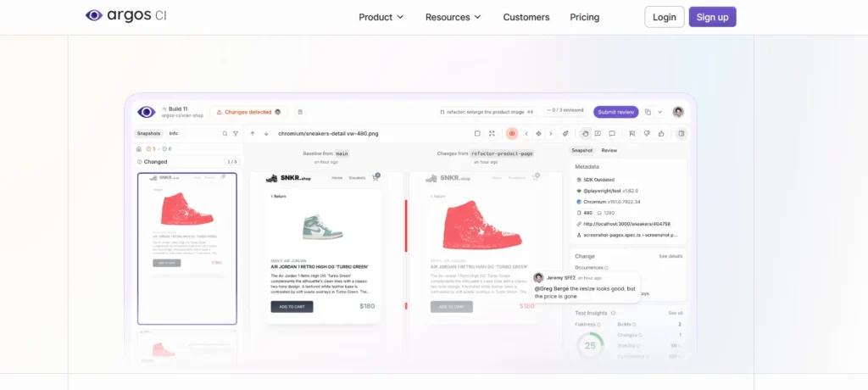Go to the next snapshot with the down arrow
The width and height of the screenshot is (868, 390).
coord(266,133)
